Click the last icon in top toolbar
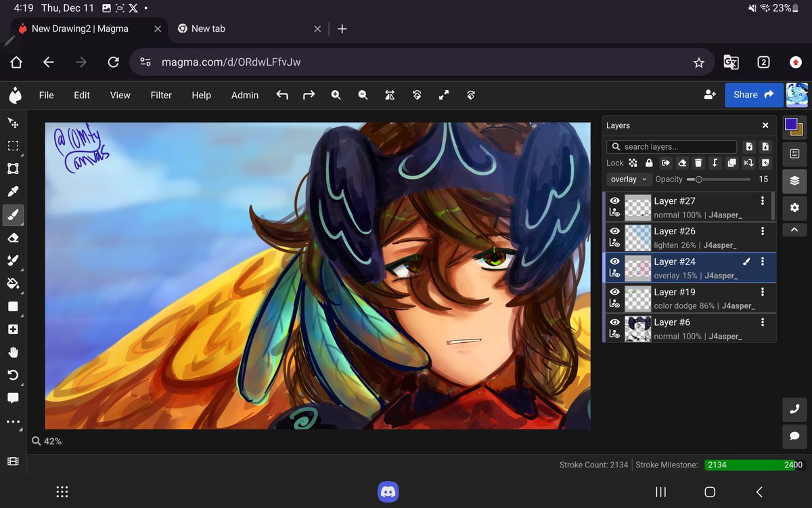Screen dimensions: 812x508 [x=471, y=96]
